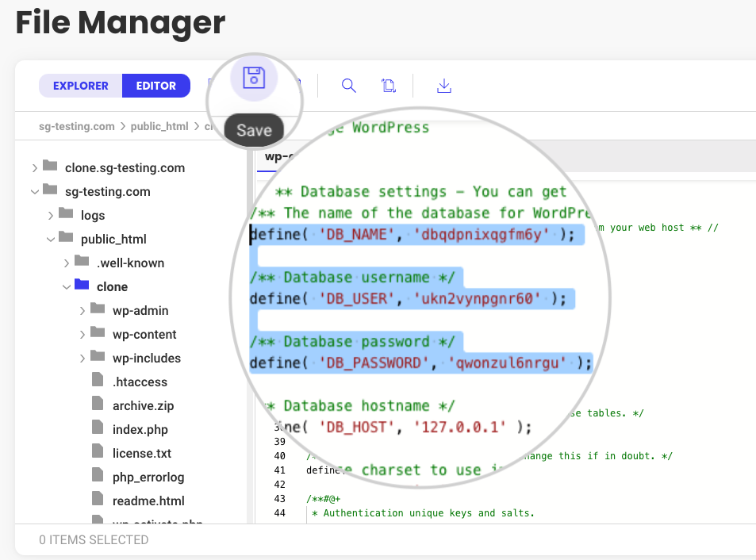
Task: Select the wp-content folder name
Action: 144,335
